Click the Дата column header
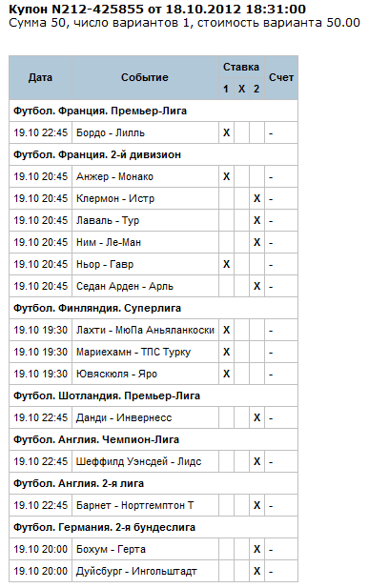This screenshot has height=588, width=369. 40,77
